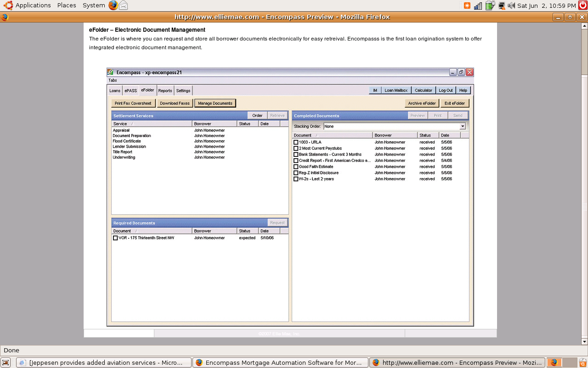
Task: Check the 1003 - URLA document checkbox
Action: tap(296, 143)
